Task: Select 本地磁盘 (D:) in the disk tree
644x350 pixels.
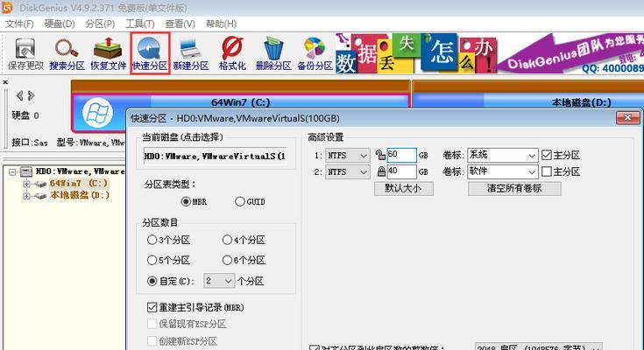Action: click(x=80, y=195)
